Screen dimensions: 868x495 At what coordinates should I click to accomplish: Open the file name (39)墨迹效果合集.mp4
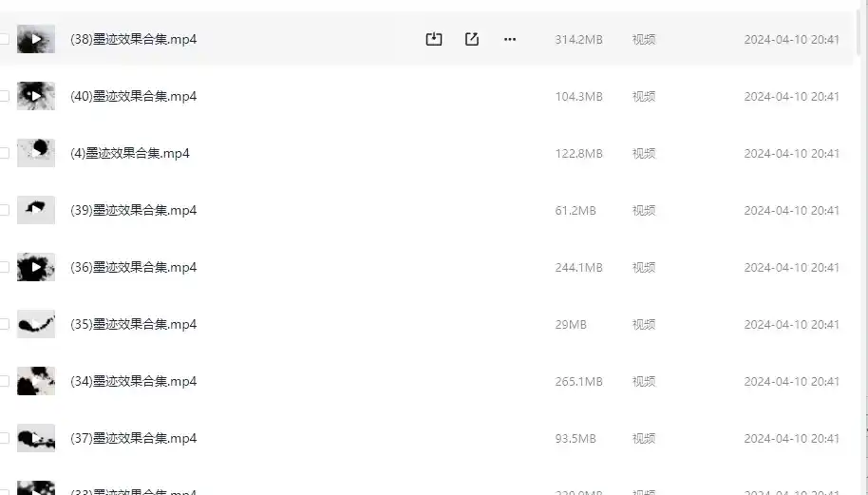[134, 210]
